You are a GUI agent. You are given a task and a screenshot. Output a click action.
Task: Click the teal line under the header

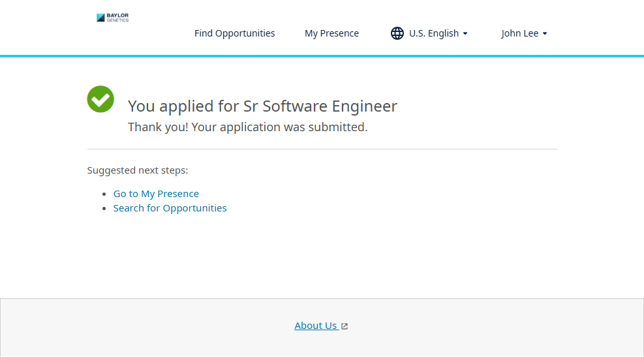tap(322, 56)
